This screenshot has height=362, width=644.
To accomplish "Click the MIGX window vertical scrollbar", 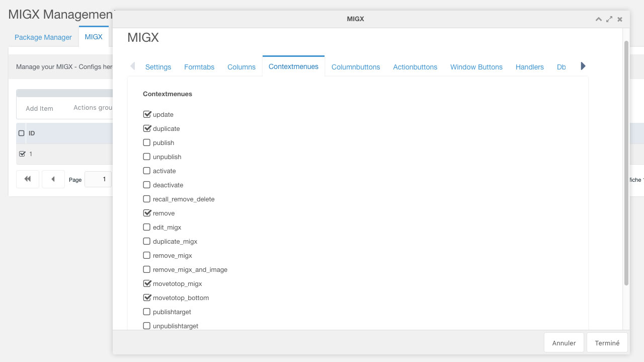I will [626, 163].
